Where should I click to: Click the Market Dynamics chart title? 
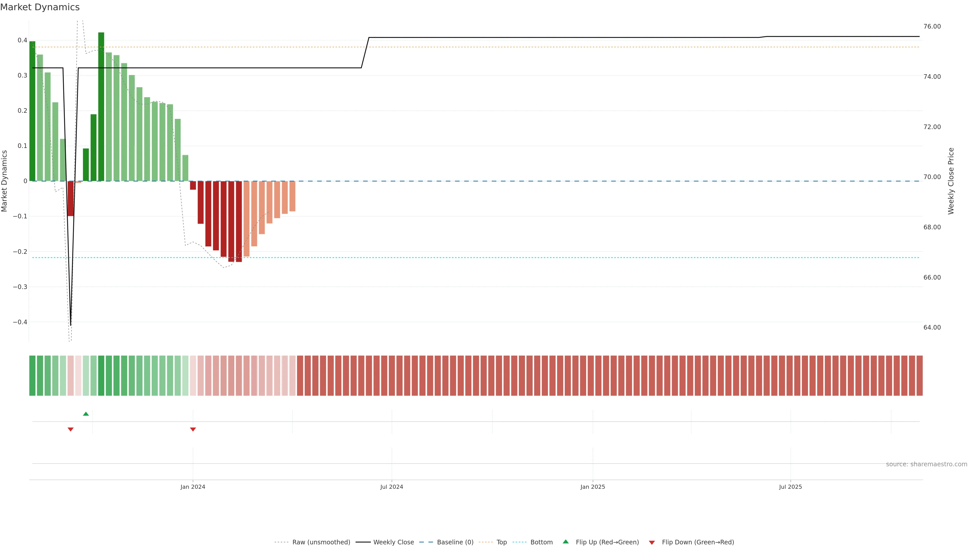40,7
